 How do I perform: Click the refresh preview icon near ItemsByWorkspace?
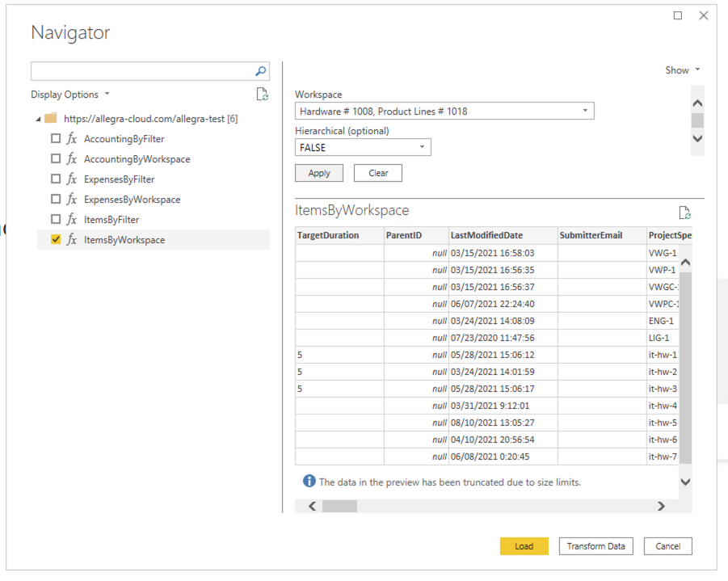point(684,212)
